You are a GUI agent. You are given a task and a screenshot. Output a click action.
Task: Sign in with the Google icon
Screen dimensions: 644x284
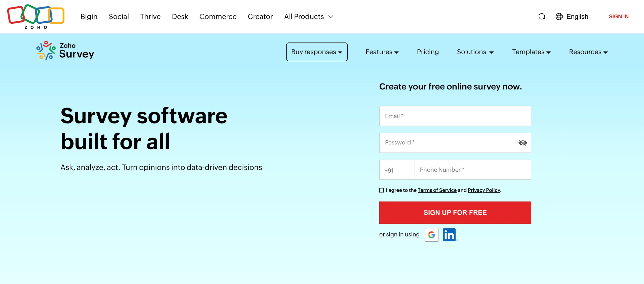[x=431, y=235]
